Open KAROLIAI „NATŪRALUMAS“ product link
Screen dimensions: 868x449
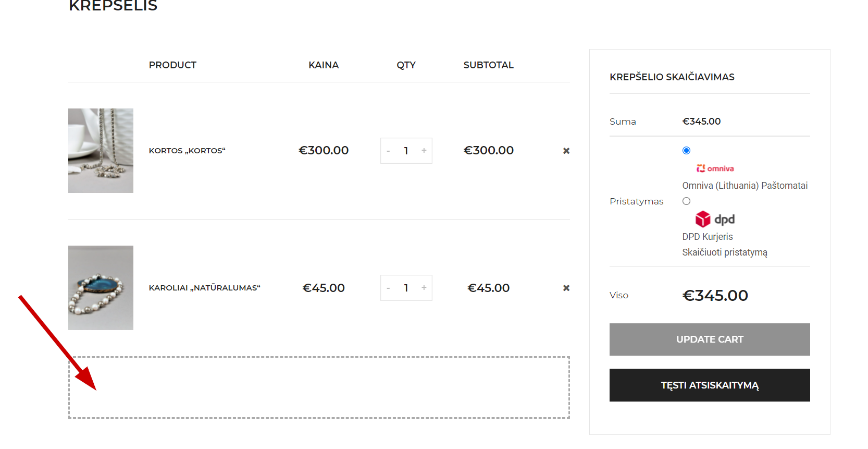[x=205, y=288]
